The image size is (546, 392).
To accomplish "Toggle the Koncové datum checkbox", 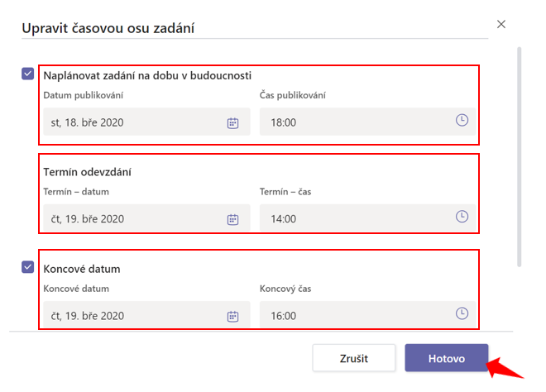I will click(x=28, y=267).
